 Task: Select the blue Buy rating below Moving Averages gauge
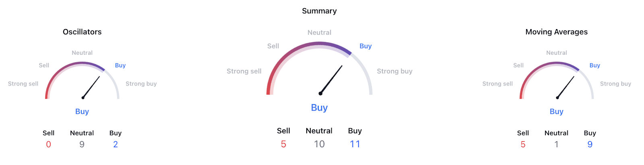556,112
